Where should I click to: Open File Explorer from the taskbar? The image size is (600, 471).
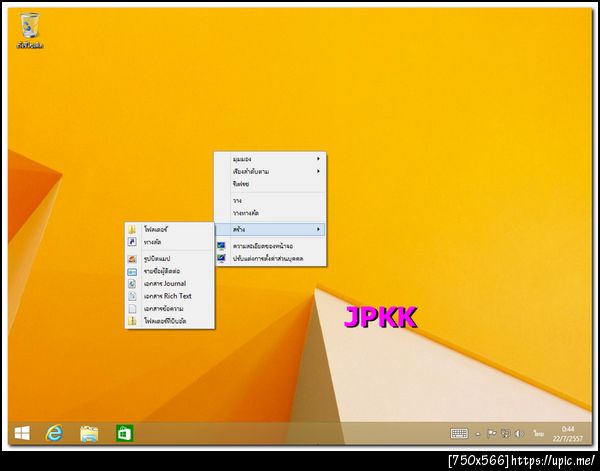click(89, 434)
